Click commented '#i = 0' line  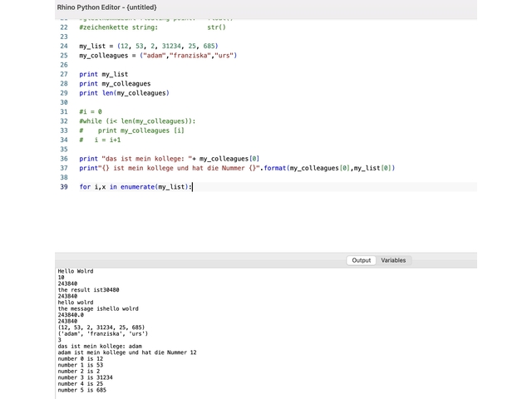coord(91,111)
